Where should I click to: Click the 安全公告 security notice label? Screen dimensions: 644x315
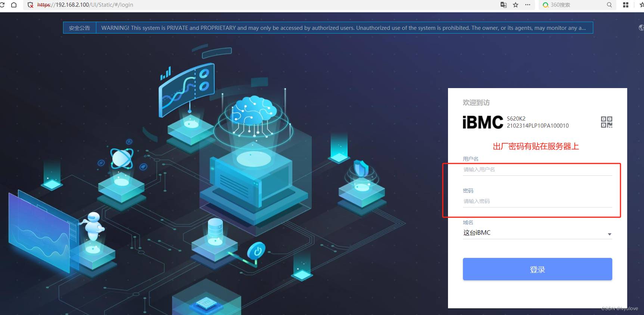(80, 28)
